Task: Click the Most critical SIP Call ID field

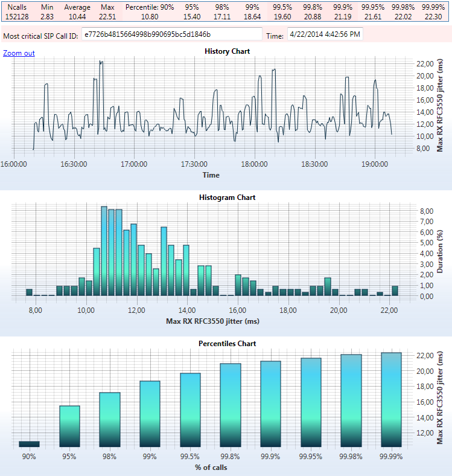Action: tap(171, 35)
